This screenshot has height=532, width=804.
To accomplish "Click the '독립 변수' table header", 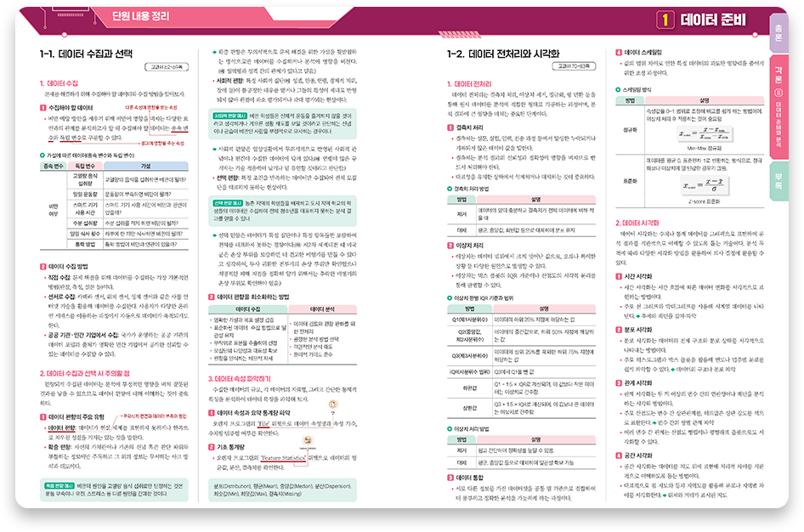I will point(85,166).
